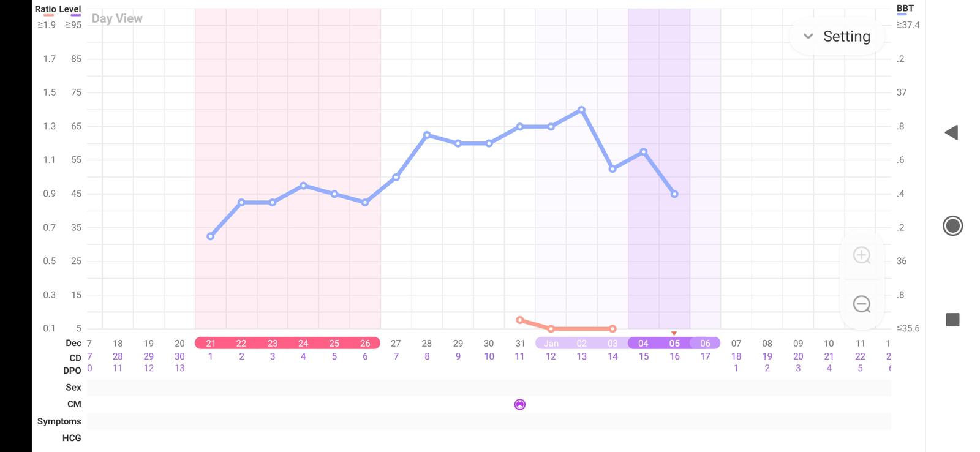This screenshot has width=980, height=452.
Task: Toggle the BBT legend in top right
Action: pos(905,9)
